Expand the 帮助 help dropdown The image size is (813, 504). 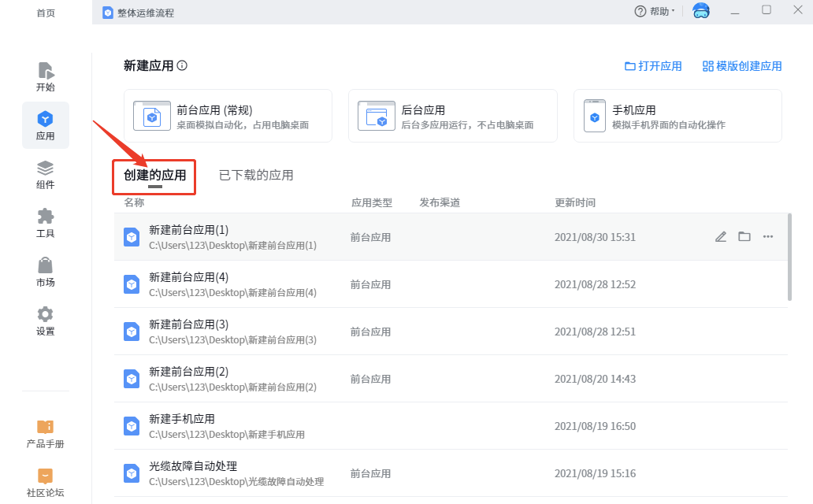point(655,12)
